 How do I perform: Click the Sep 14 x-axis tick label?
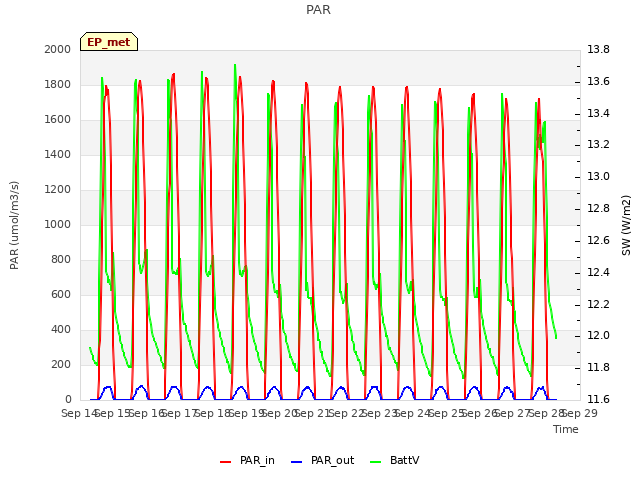point(79,413)
